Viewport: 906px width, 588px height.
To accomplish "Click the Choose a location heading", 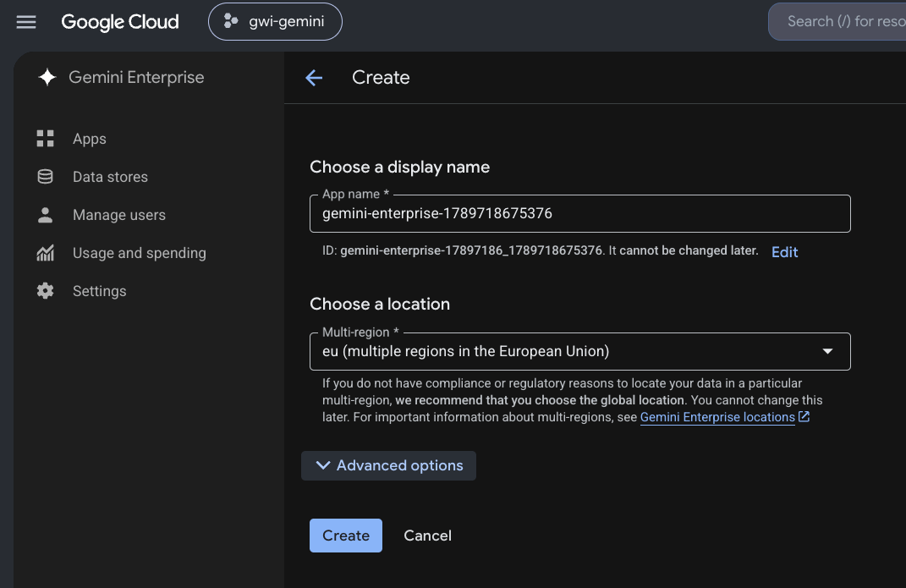I will point(380,304).
